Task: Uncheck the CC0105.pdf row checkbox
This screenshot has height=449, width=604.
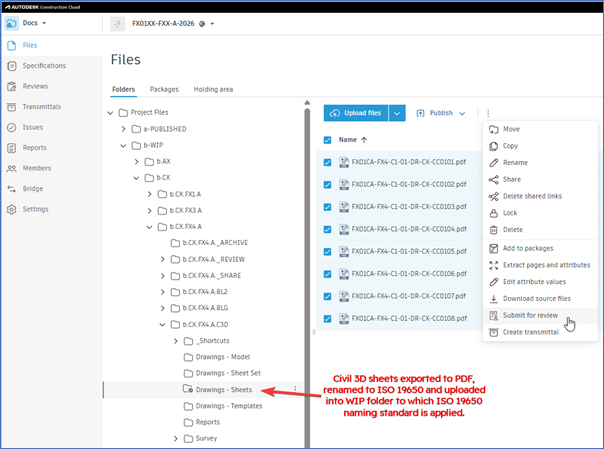Action: point(327,251)
